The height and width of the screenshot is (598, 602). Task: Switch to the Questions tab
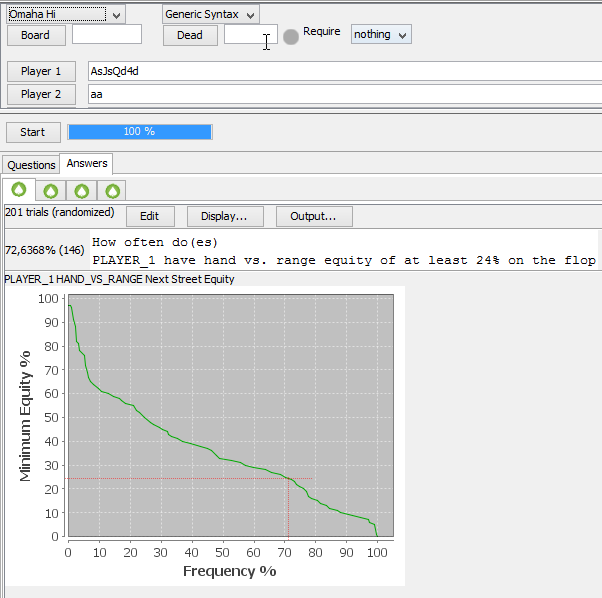31,165
